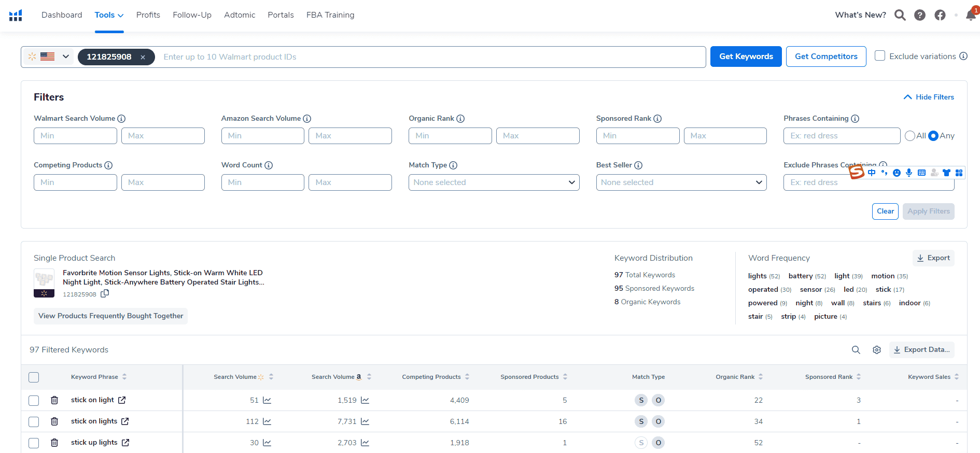Screen dimensions: 980x453
Task: Show search volume trend chart for 'stick up lights'
Action: (267, 443)
